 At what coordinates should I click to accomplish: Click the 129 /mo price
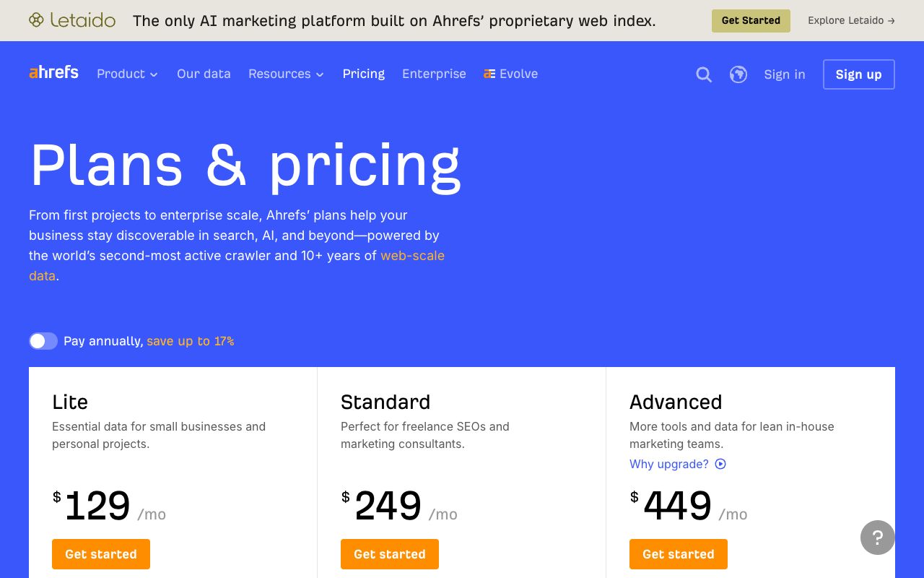(109, 506)
